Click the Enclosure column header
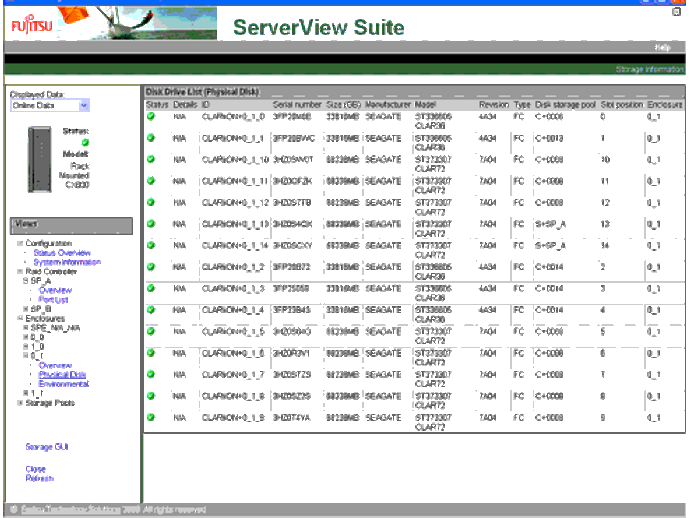690x518 pixels. pos(664,105)
